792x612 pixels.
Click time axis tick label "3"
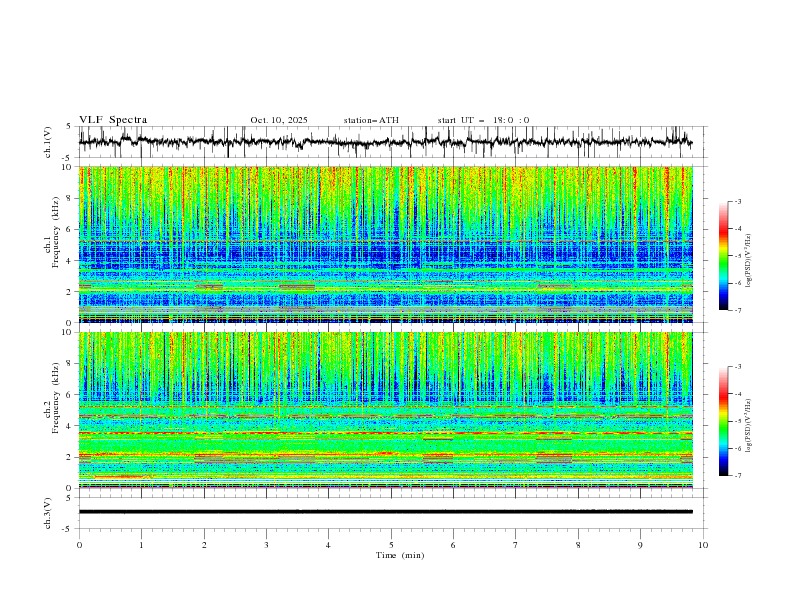tap(266, 545)
